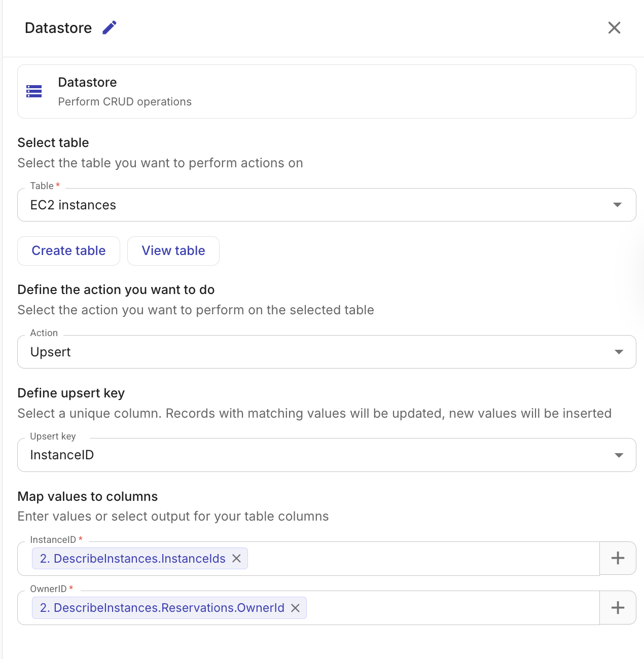Select the Datastore title text
The height and width of the screenshot is (659, 644).
click(x=58, y=27)
